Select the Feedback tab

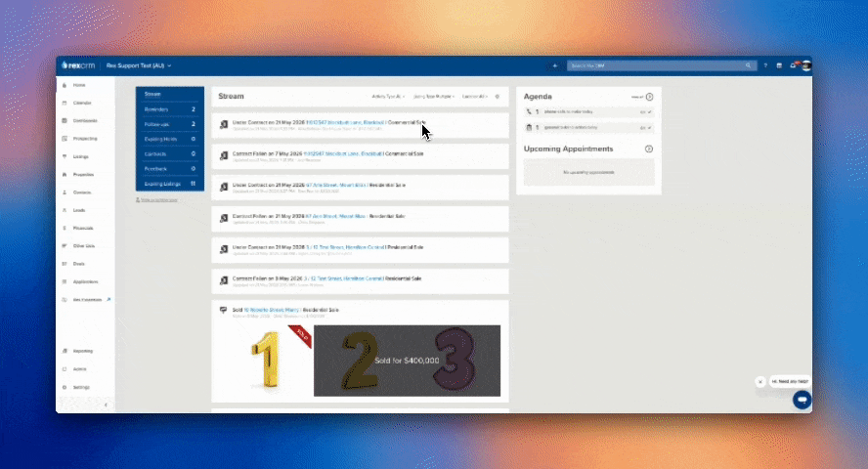170,169
